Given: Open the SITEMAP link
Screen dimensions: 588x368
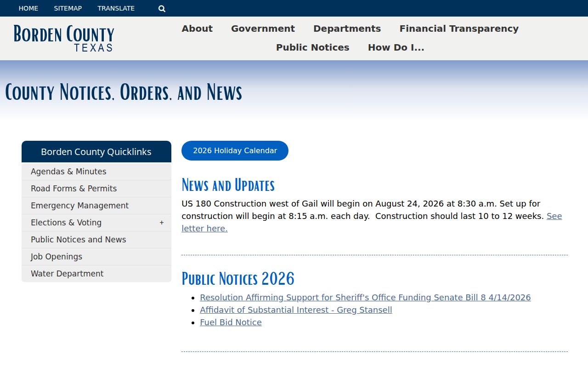Looking at the screenshot, I should click(x=68, y=8).
